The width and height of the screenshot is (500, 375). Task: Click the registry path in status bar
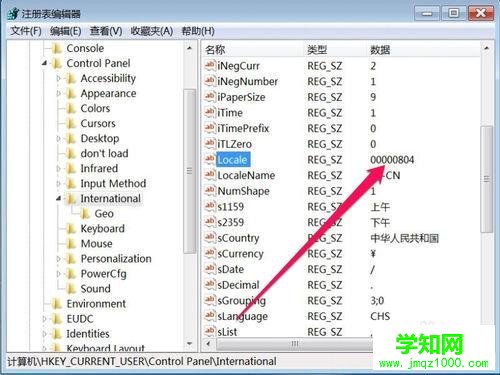tap(142, 361)
